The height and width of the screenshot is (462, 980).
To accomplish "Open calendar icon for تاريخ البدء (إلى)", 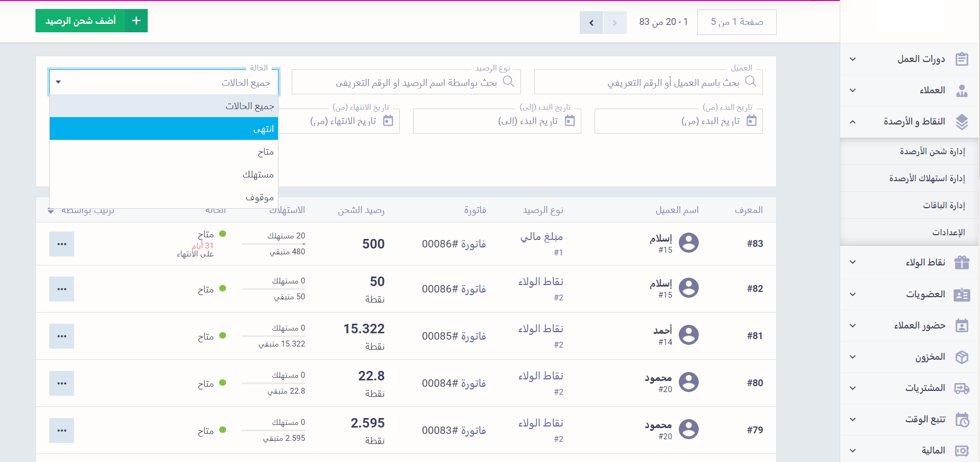I will pos(570,121).
